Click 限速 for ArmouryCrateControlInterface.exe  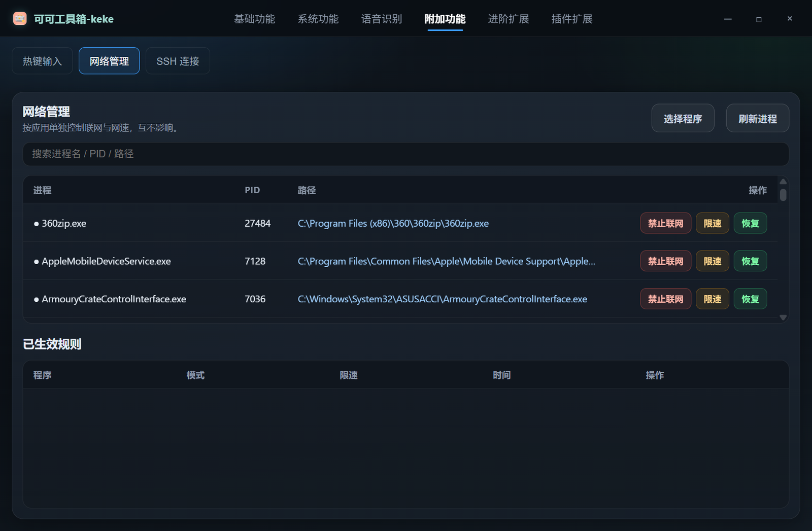713,299
